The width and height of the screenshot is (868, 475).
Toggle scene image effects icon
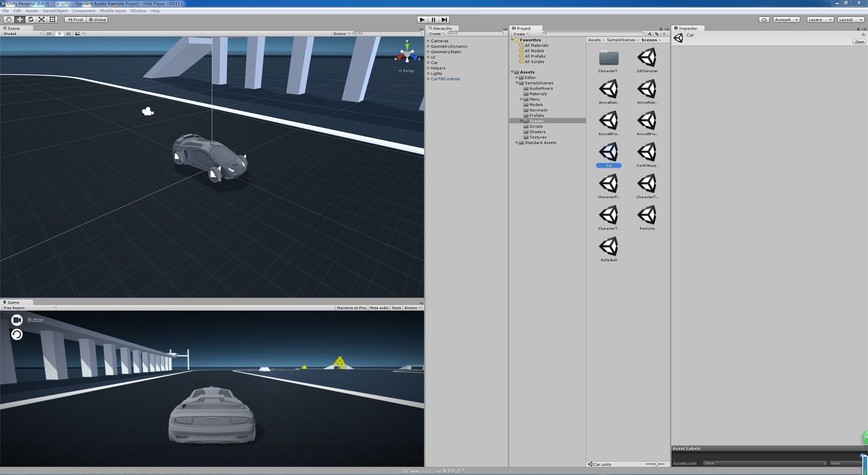pyautogui.click(x=77, y=34)
